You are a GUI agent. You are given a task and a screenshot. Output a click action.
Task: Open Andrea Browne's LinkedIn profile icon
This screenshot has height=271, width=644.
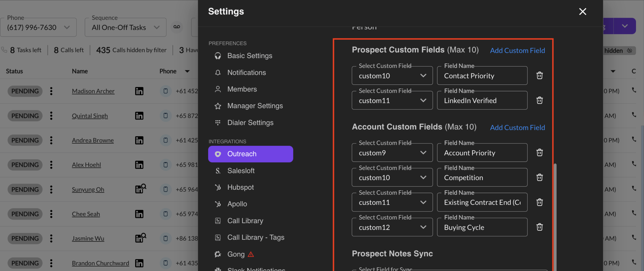coord(139,140)
